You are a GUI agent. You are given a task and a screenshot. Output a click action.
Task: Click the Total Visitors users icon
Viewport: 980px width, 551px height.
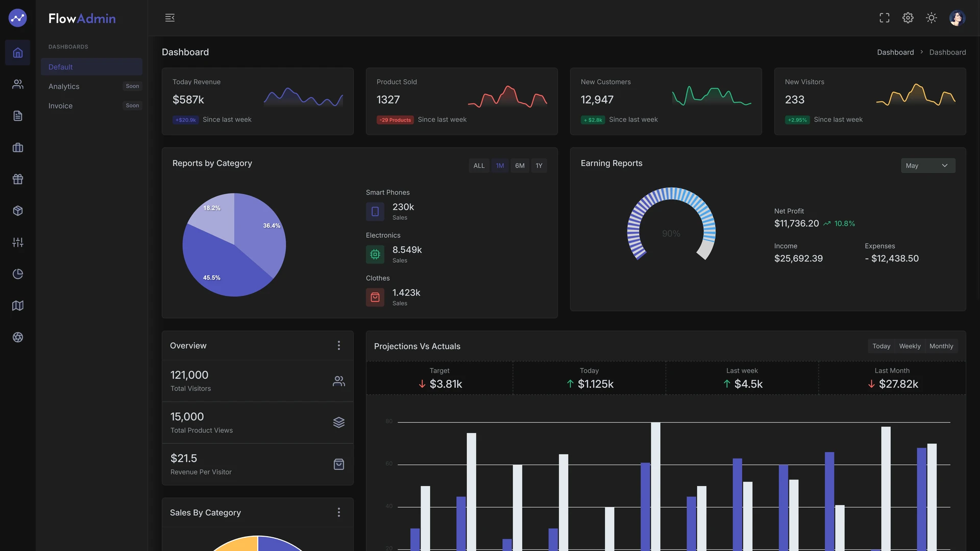pos(339,381)
